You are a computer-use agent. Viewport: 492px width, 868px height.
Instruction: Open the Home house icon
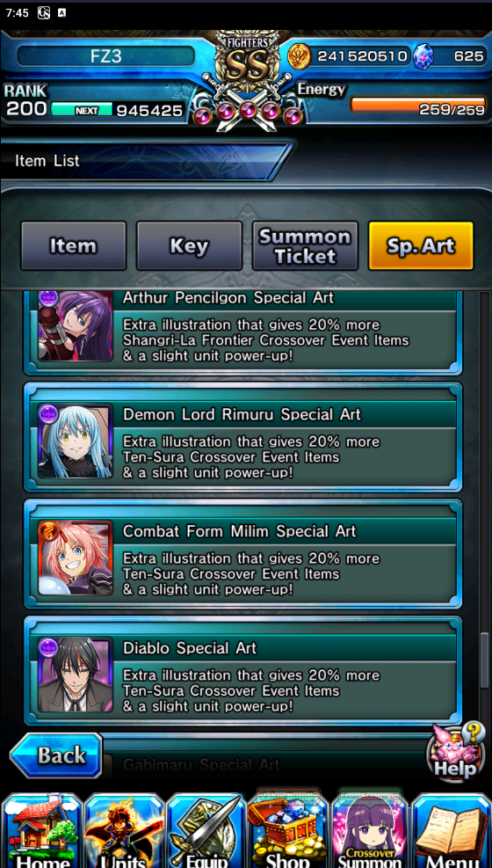41,830
